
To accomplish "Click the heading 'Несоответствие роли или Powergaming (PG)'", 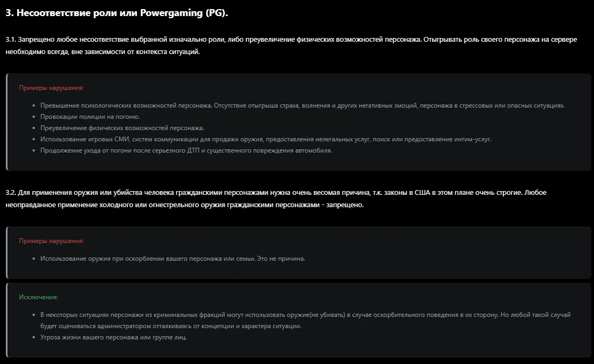I will [117, 13].
